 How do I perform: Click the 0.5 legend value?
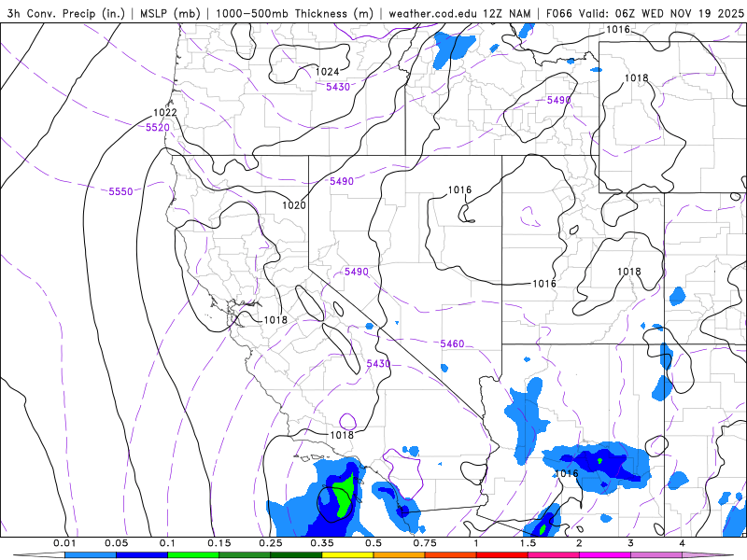click(x=373, y=543)
